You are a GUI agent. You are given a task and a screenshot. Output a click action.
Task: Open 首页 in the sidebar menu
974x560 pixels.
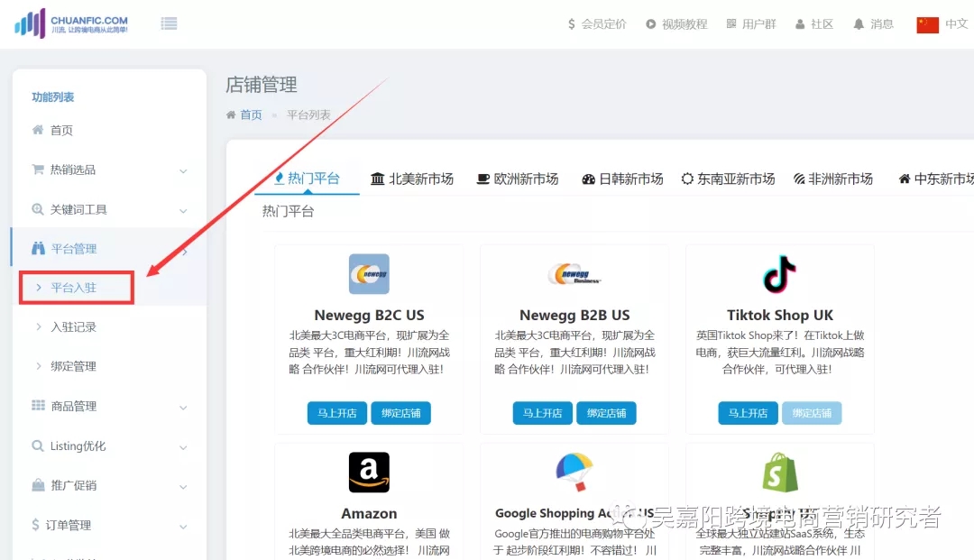(61, 130)
